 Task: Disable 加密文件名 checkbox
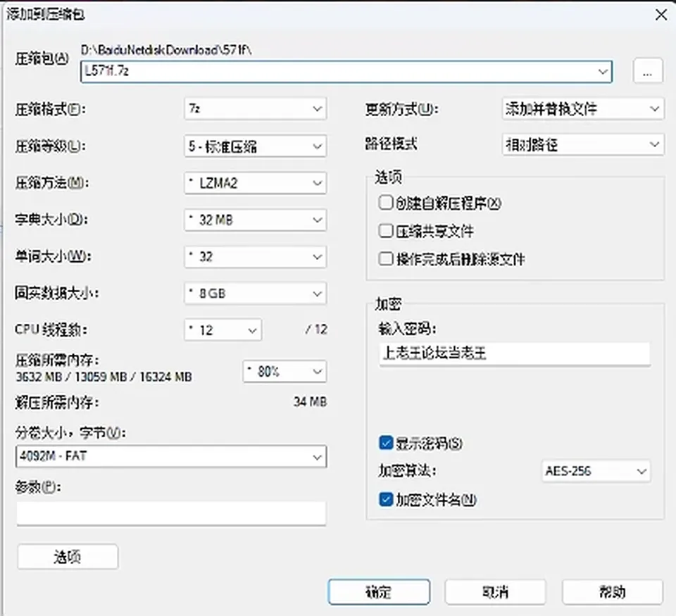[x=386, y=499]
